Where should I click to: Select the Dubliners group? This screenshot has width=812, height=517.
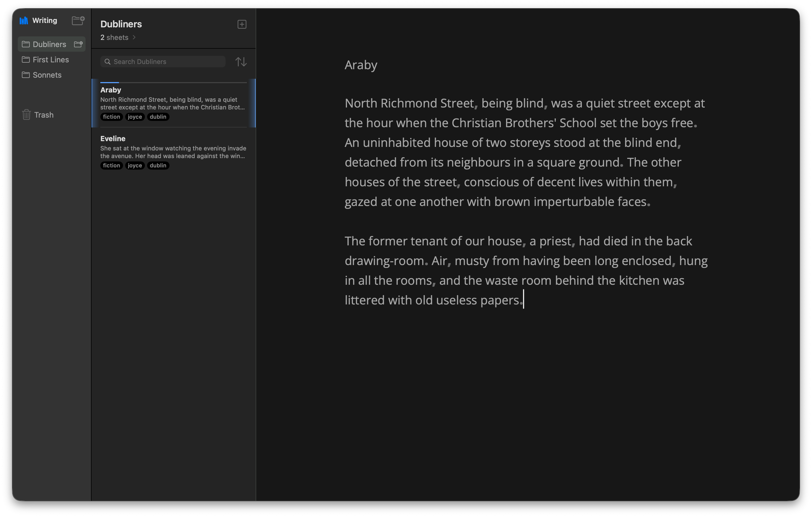coord(52,44)
